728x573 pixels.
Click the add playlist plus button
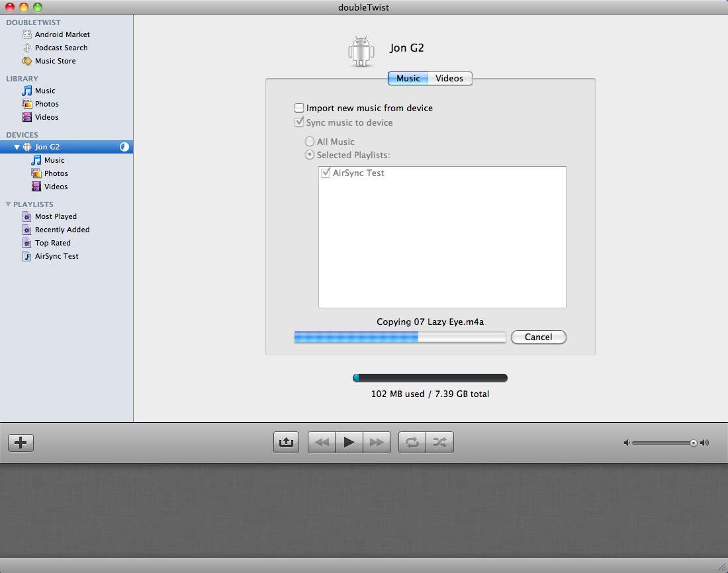pos(21,443)
